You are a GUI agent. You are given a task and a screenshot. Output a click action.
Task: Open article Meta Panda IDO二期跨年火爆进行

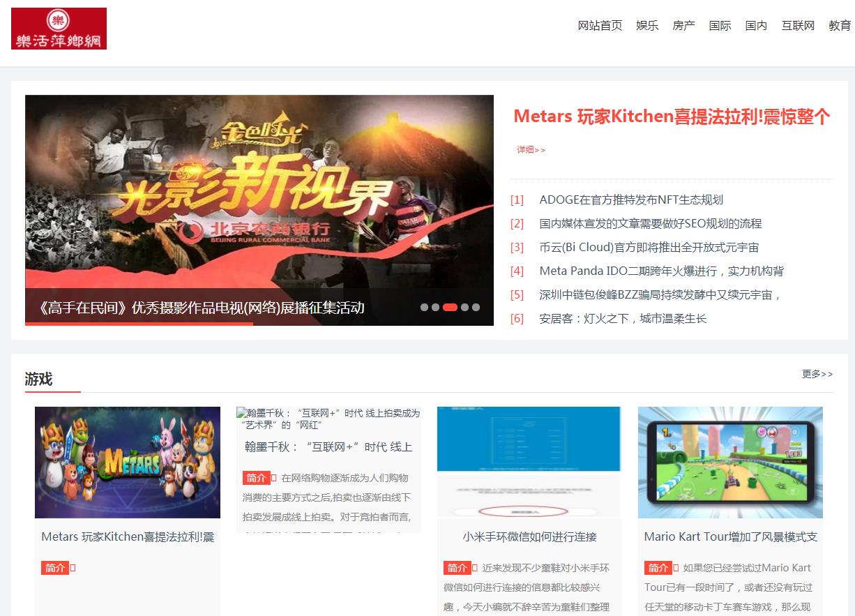tap(661, 271)
